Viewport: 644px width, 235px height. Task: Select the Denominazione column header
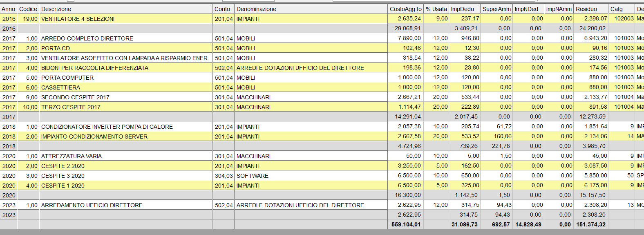(256, 9)
